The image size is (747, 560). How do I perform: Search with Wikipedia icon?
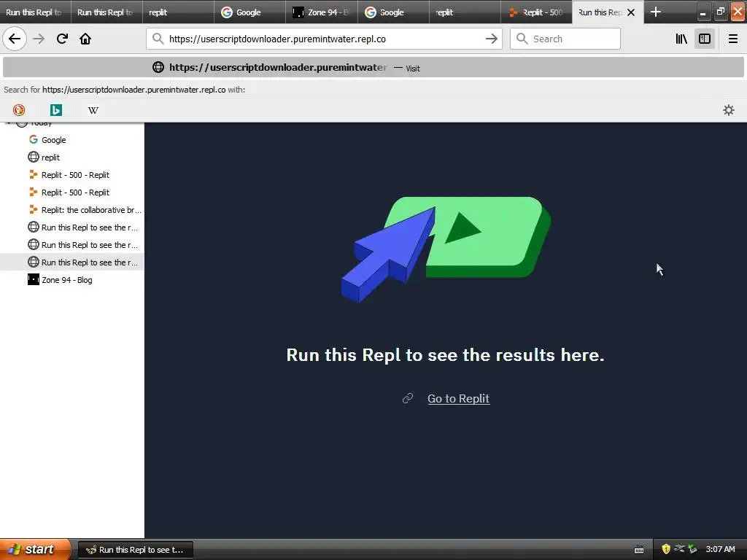coord(93,111)
